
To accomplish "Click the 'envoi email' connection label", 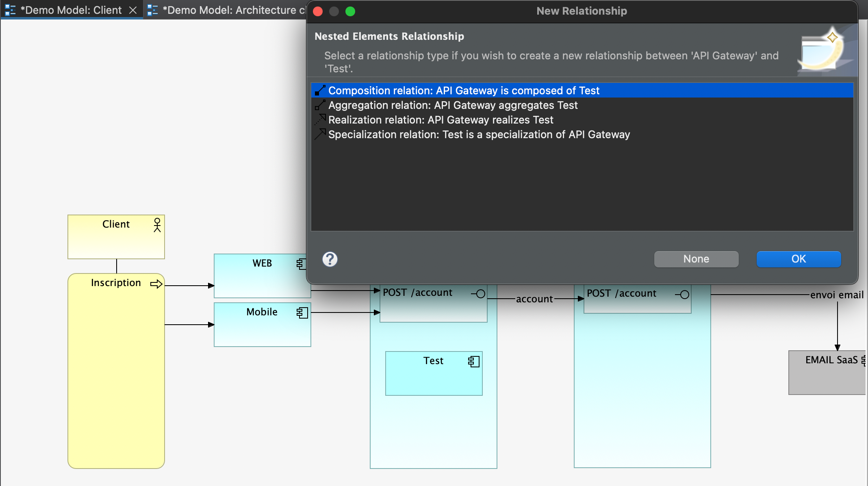I will point(837,295).
